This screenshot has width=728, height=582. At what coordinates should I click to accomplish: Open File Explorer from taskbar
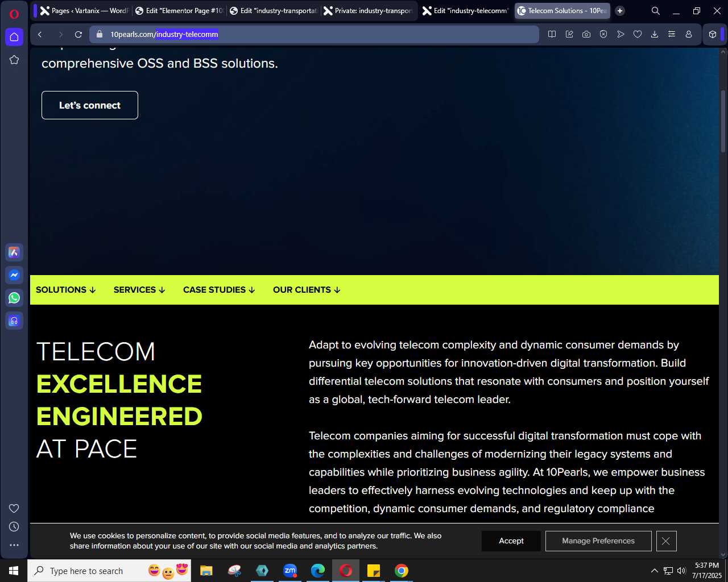coord(206,571)
